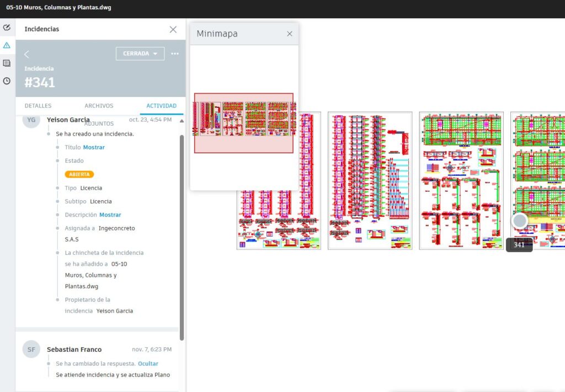The width and height of the screenshot is (565, 392).
Task: Click the 341 pin label tooltip
Action: click(x=519, y=245)
